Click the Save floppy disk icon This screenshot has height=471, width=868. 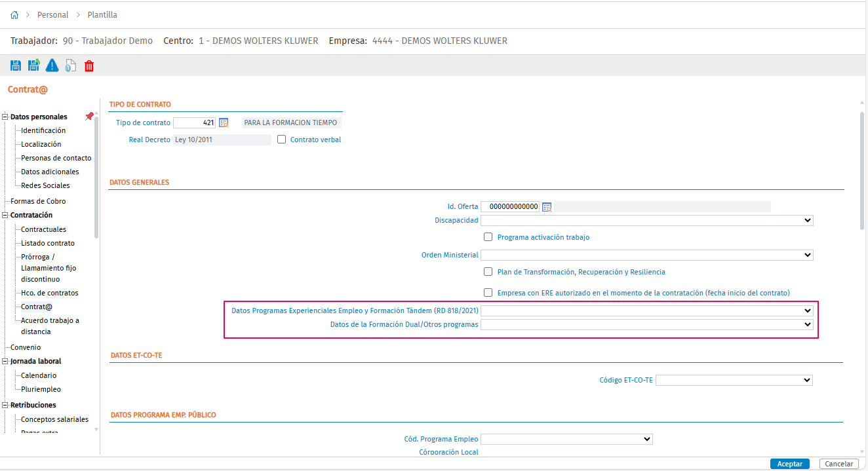click(x=16, y=66)
